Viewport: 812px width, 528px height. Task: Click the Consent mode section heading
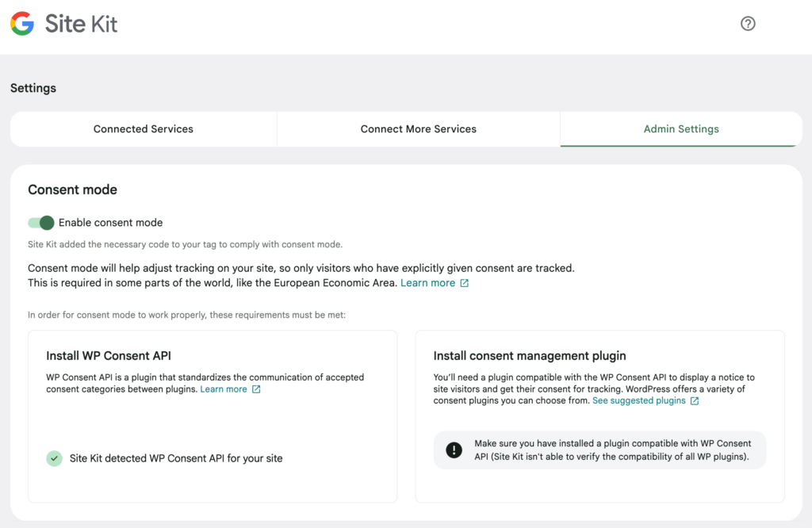point(72,189)
